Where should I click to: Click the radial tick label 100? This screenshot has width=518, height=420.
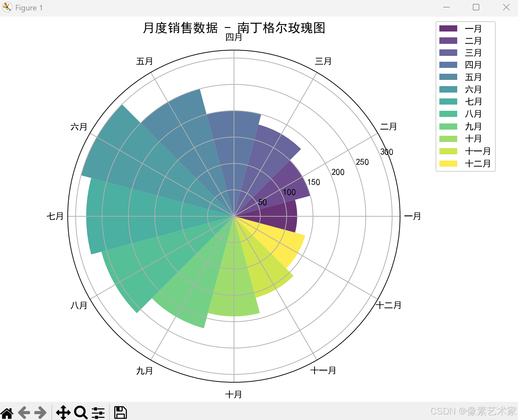289,192
